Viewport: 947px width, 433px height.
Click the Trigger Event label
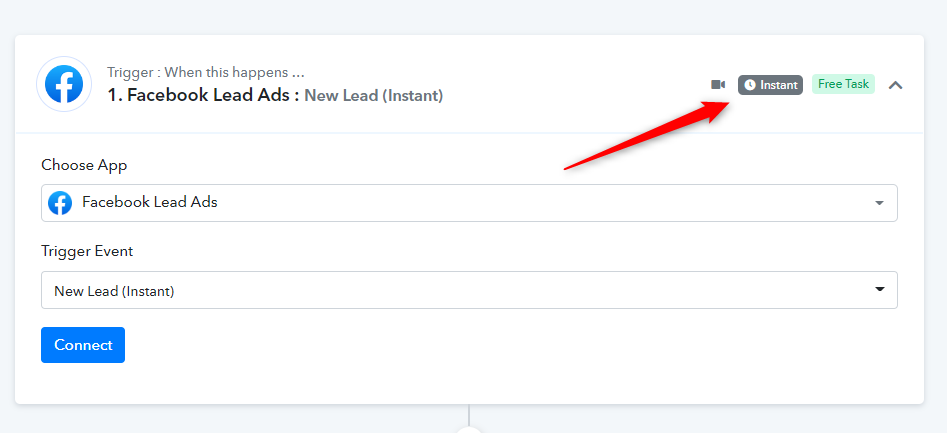coord(87,251)
